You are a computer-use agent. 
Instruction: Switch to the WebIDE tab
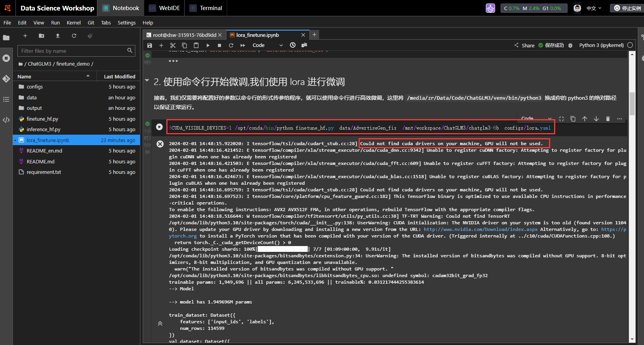164,8
